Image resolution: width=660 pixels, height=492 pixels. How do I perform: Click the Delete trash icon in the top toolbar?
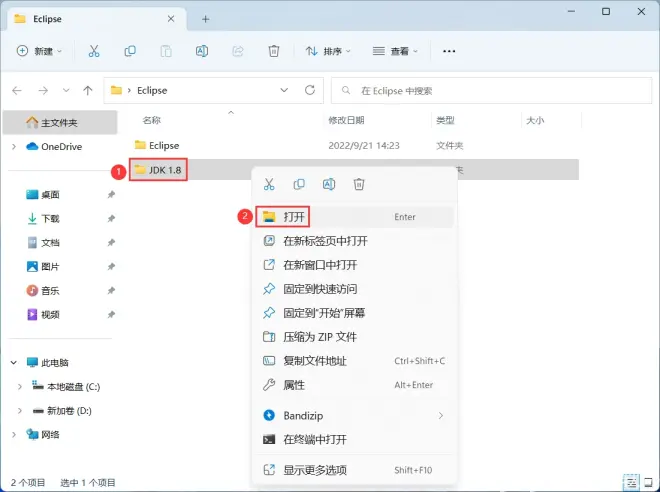pos(274,51)
